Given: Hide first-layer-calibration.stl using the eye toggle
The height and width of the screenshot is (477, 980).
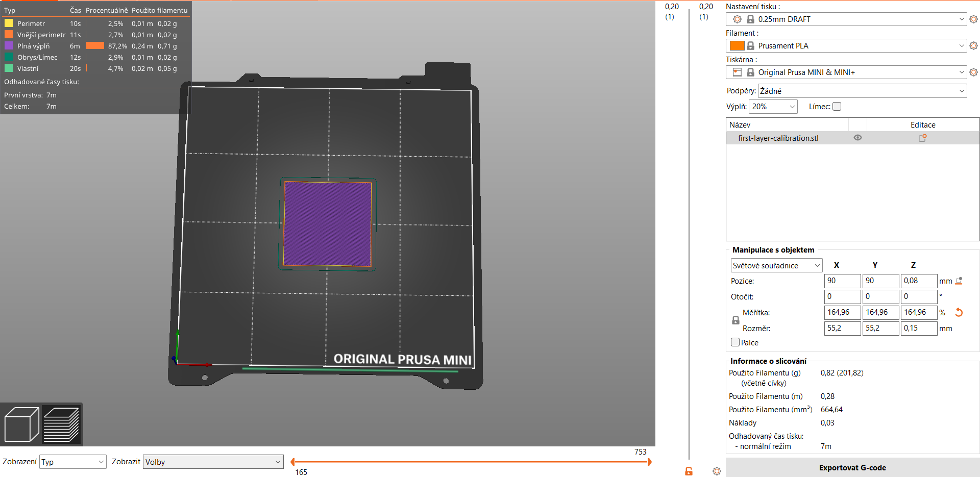Looking at the screenshot, I should [857, 138].
